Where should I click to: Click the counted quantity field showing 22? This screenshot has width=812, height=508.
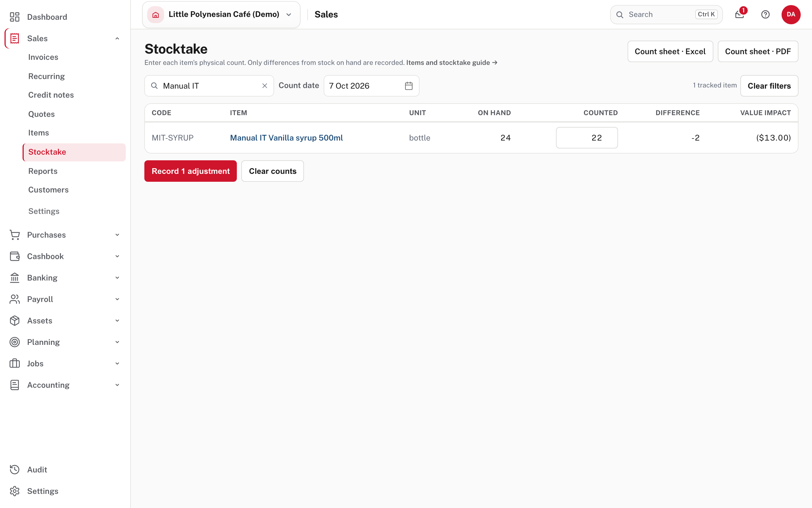tap(587, 138)
